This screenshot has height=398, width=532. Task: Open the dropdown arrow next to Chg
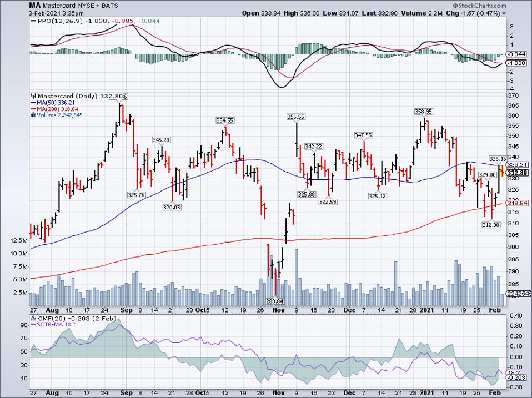(504, 13)
